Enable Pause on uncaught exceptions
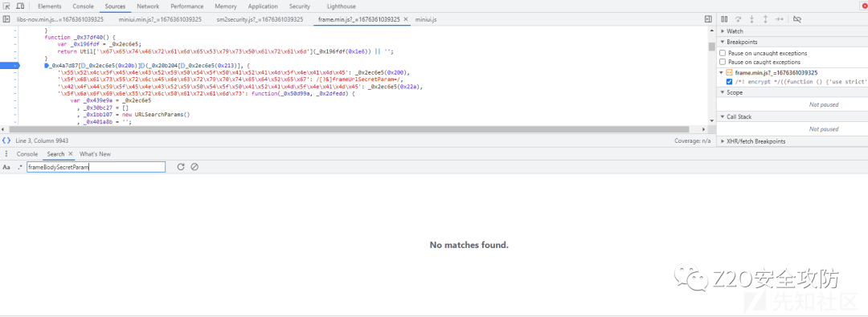Screen dimensions: 868x317 click(x=723, y=53)
